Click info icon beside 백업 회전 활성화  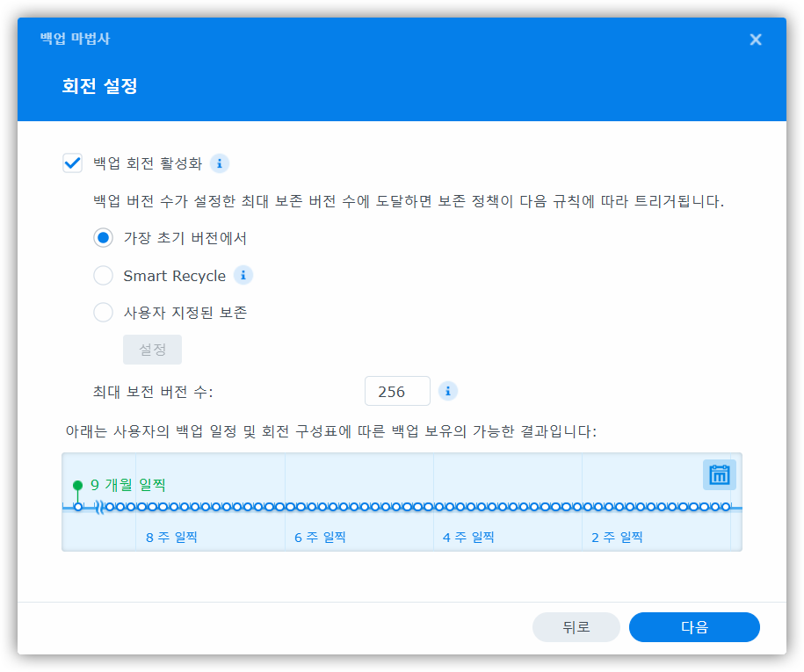[220, 163]
